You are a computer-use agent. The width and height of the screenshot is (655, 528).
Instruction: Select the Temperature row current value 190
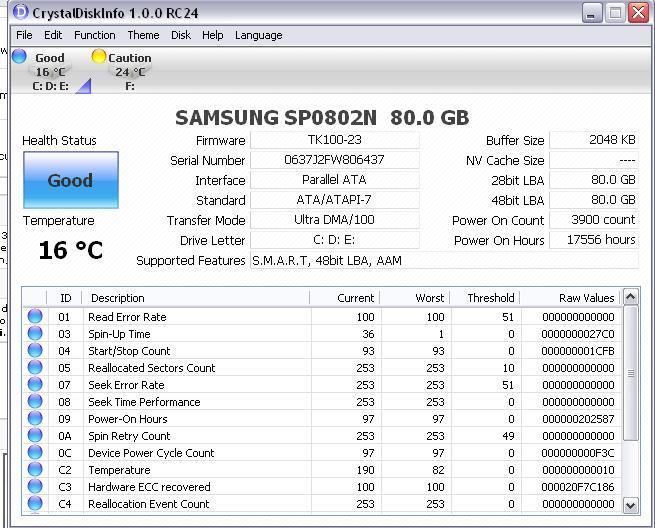[366, 470]
